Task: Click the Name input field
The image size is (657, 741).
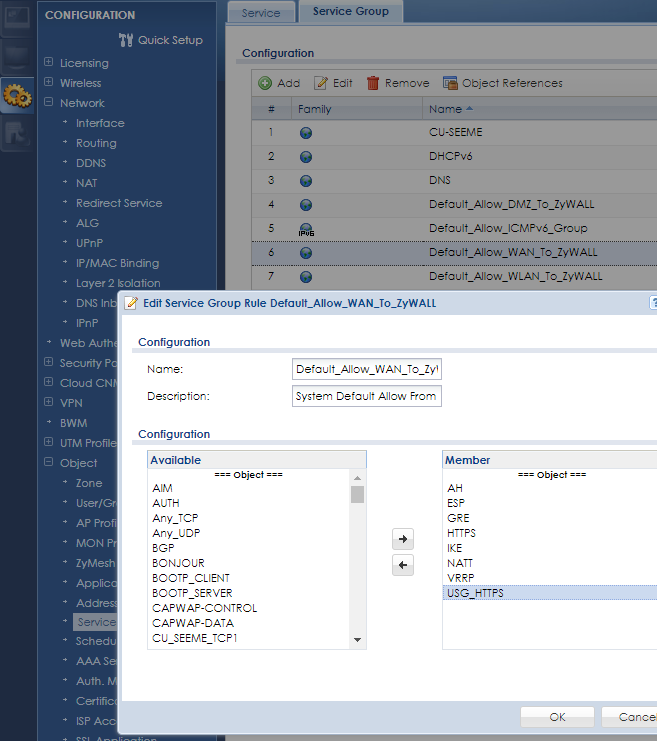Action: pos(367,369)
